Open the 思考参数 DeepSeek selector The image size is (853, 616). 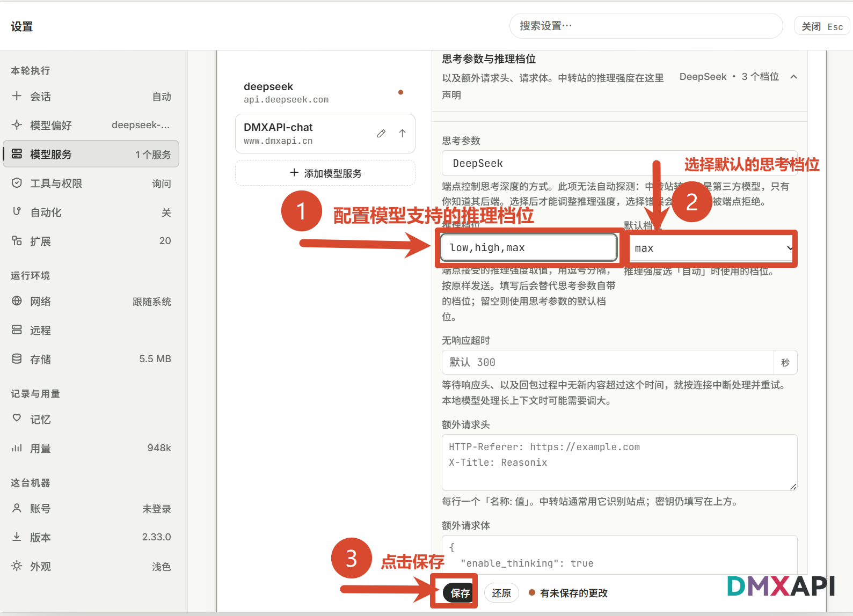(x=619, y=163)
